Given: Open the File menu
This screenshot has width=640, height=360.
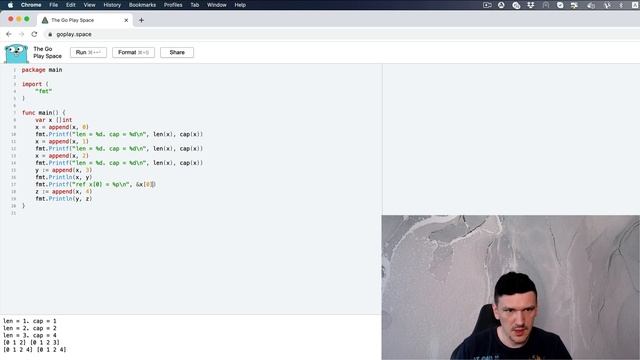Looking at the screenshot, I should point(53,5).
